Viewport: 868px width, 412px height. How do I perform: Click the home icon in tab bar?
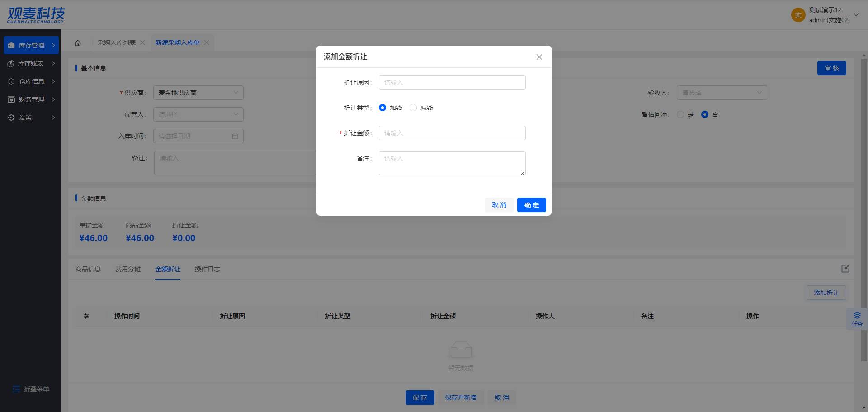pos(78,43)
